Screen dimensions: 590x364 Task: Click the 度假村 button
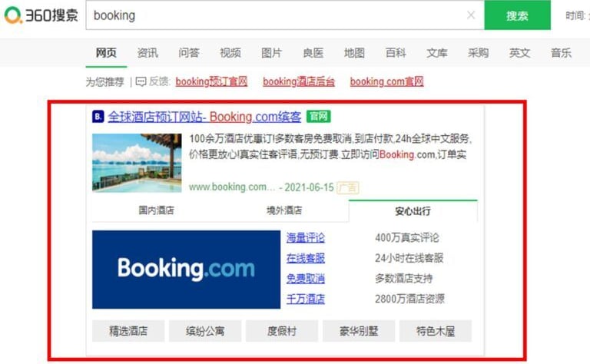coord(282,331)
